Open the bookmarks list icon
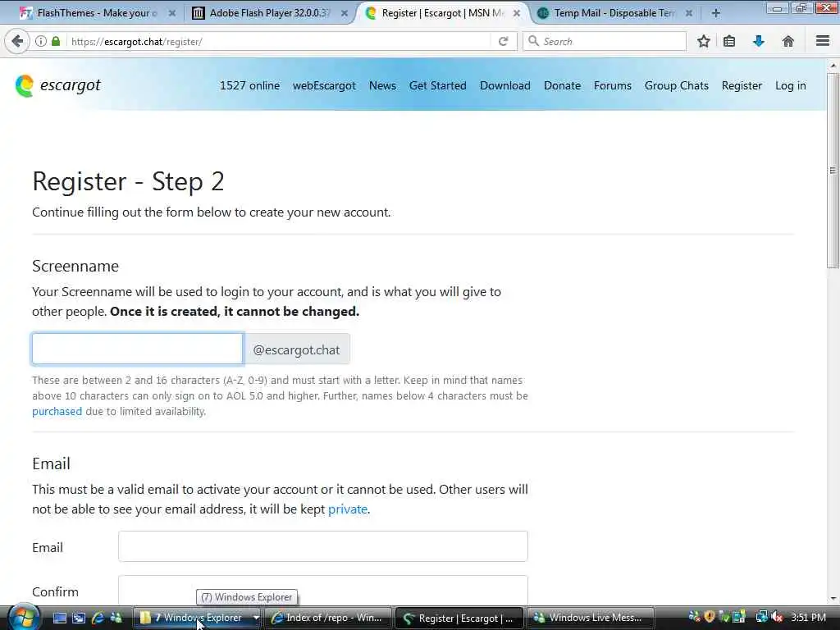 point(729,41)
